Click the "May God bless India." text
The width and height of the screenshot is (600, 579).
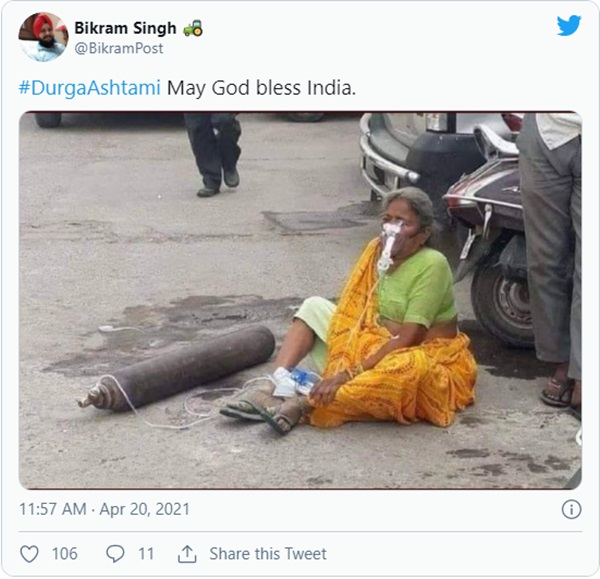(x=261, y=87)
